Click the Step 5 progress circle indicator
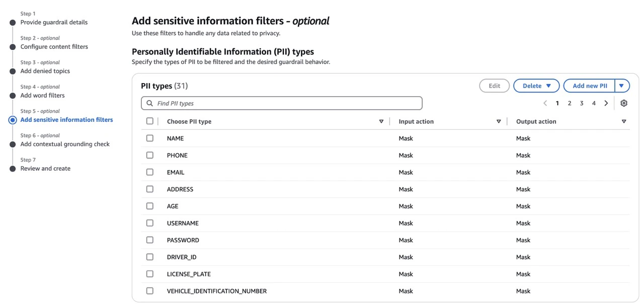This screenshot has width=644, height=308. [x=12, y=119]
